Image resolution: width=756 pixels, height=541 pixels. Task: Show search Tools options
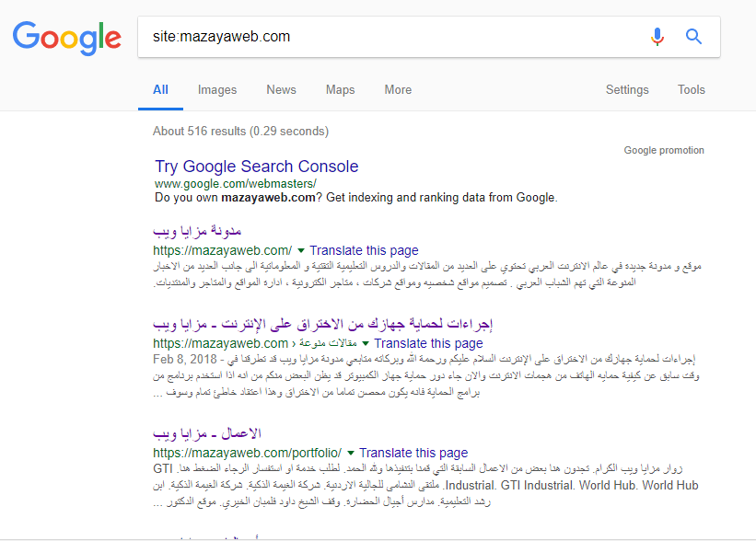691,90
